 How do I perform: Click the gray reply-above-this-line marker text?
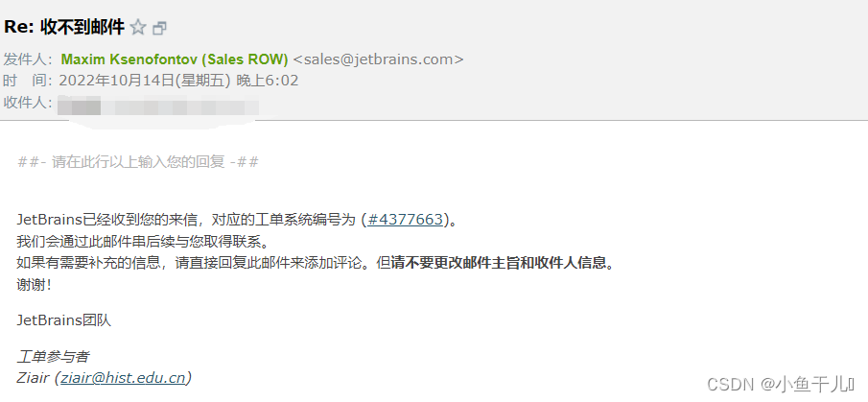click(138, 162)
